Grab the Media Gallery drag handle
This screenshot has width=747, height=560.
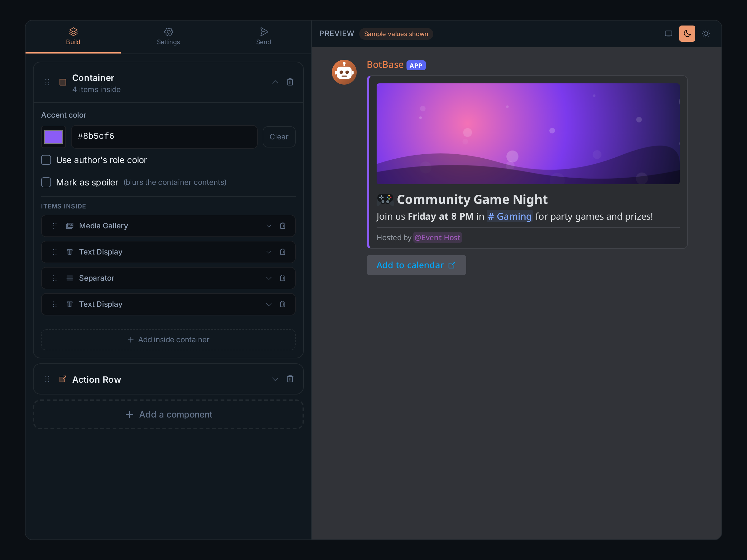[55, 226]
